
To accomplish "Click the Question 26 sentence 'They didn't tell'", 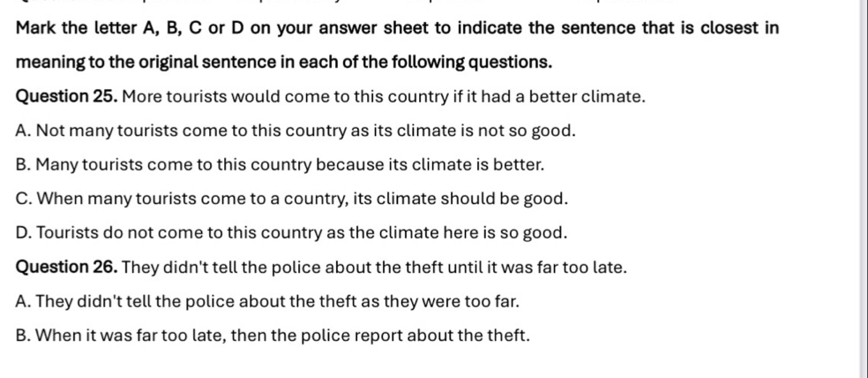I will [x=374, y=268].
